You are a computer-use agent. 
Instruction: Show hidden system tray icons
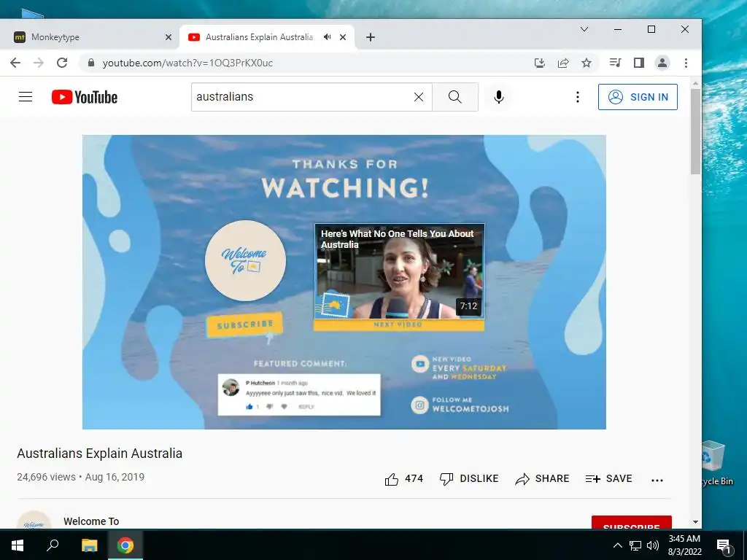pyautogui.click(x=617, y=545)
